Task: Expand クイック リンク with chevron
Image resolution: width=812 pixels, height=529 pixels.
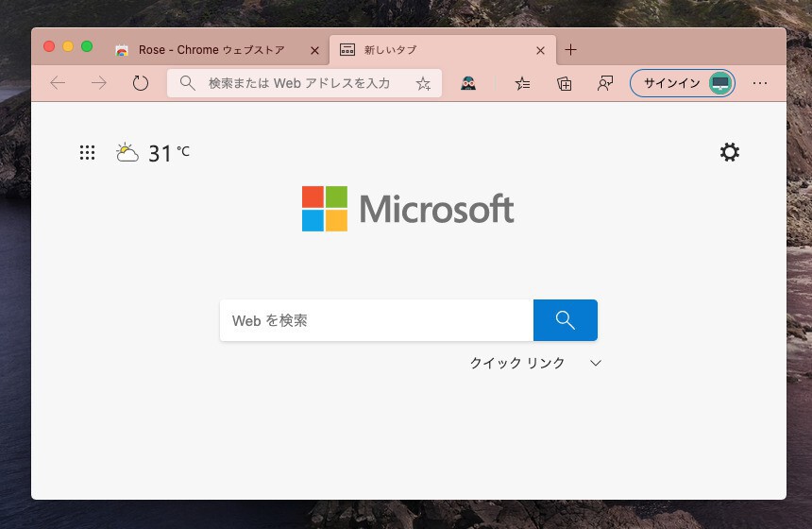Action: [x=596, y=363]
